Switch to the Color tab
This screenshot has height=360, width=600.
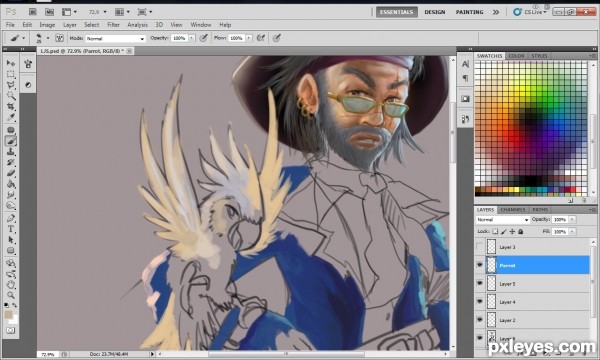click(516, 56)
